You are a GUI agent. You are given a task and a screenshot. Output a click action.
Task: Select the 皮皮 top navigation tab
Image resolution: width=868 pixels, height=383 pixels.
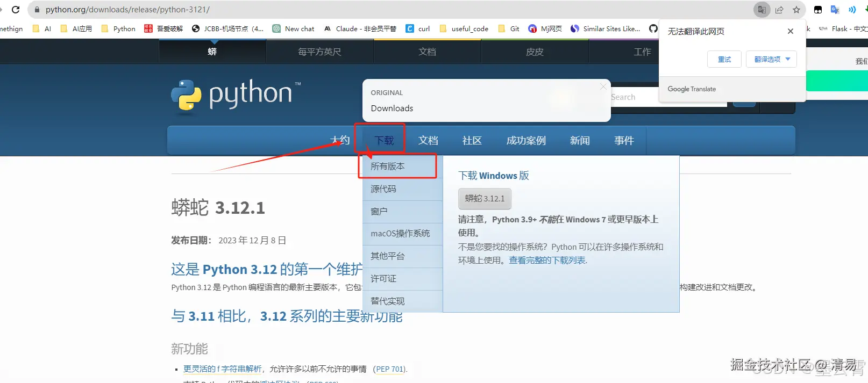tap(535, 52)
